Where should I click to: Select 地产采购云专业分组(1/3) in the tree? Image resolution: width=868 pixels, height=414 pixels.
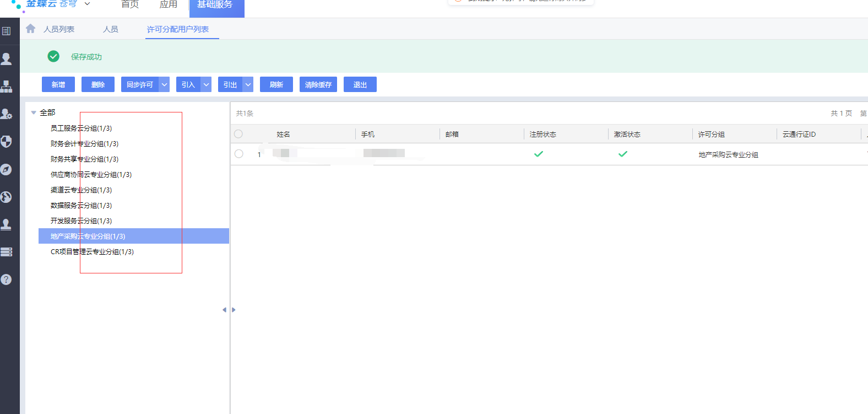point(134,236)
